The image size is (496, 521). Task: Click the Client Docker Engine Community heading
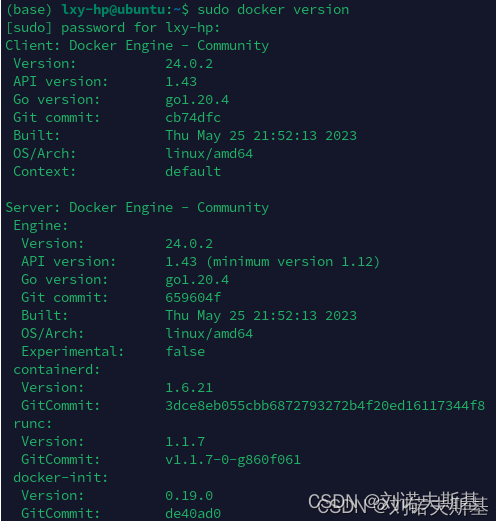[137, 46]
